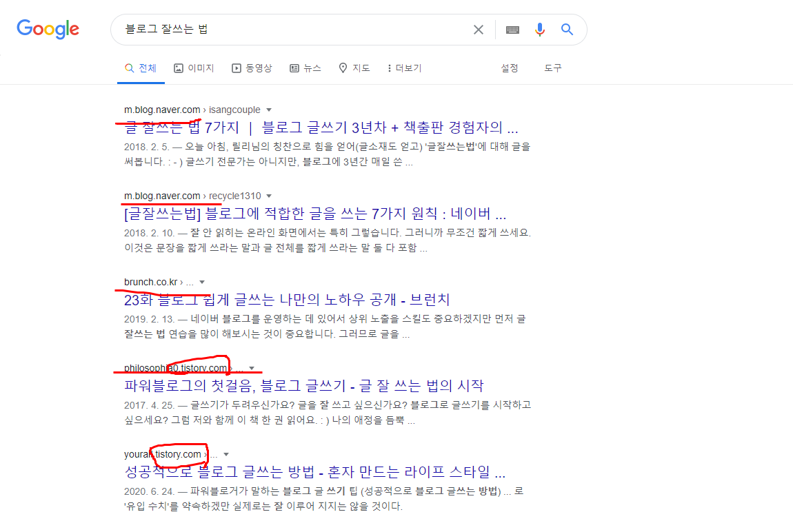Click the m.blog.naver.com › isangcouple URL
Viewport: 793px width, 532px height.
pyautogui.click(x=192, y=110)
